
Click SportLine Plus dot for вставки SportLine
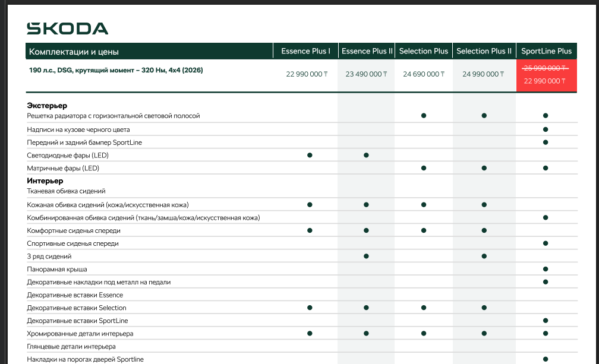click(x=546, y=321)
